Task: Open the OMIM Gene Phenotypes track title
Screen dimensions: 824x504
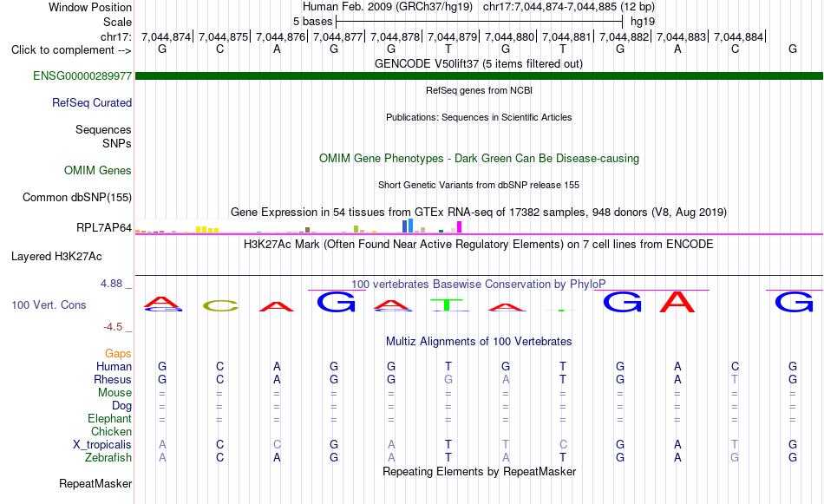Action: click(x=479, y=158)
